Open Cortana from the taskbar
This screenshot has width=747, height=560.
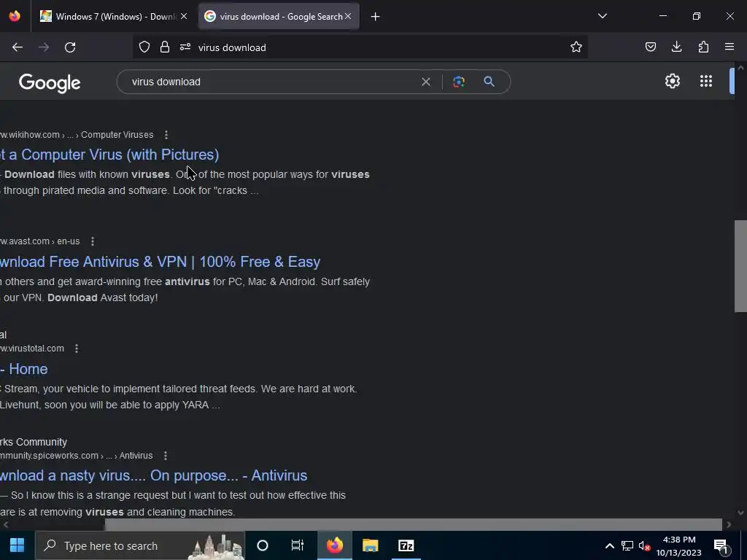click(x=263, y=545)
